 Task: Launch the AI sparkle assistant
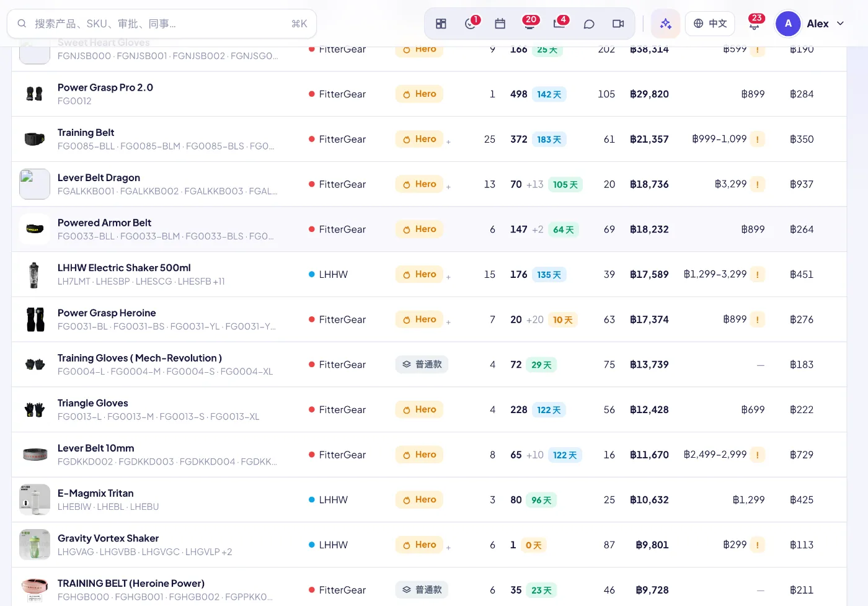pyautogui.click(x=665, y=24)
